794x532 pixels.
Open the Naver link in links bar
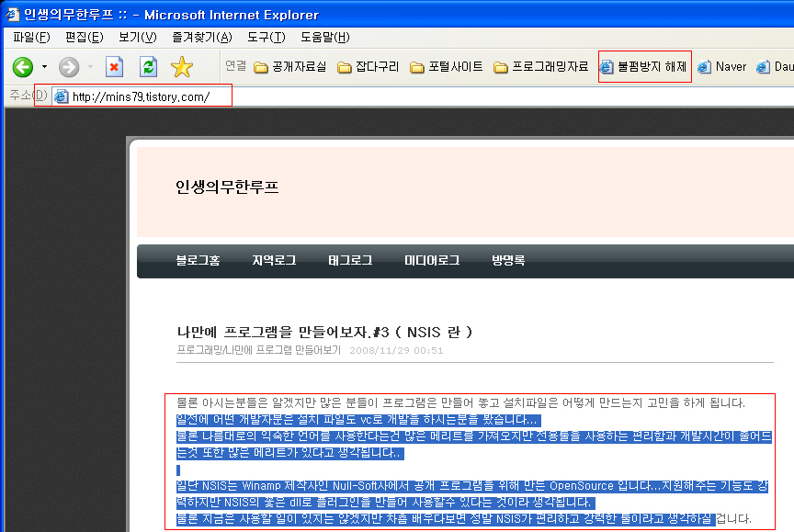722,67
